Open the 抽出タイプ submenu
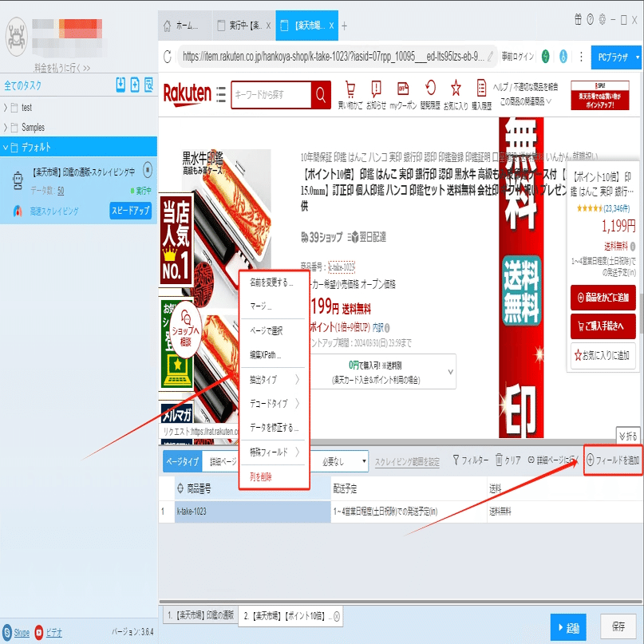644x644 pixels. [x=273, y=380]
